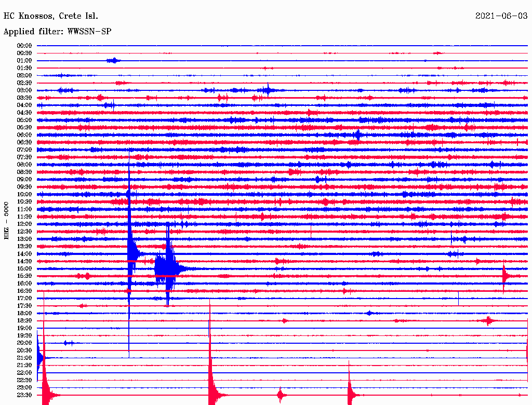Click the date label '2021-06-03'

pos(501,16)
